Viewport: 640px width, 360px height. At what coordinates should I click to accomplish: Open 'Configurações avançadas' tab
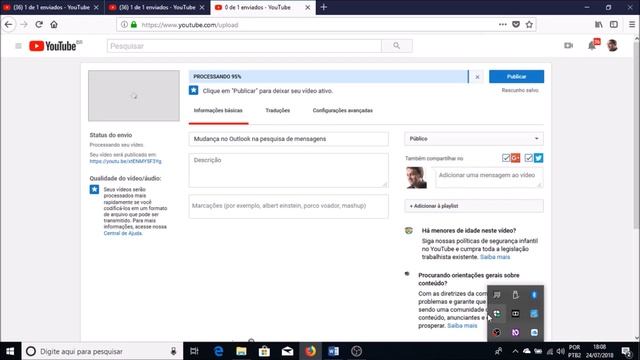tap(342, 111)
